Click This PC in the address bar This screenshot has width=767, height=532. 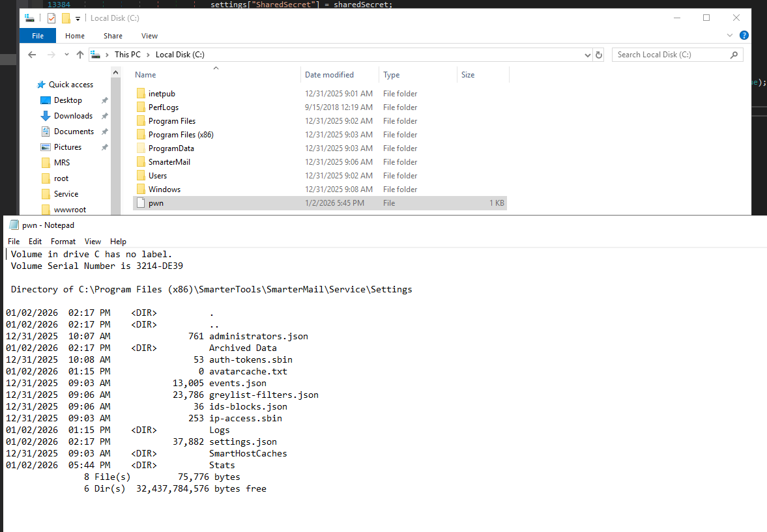click(x=128, y=55)
